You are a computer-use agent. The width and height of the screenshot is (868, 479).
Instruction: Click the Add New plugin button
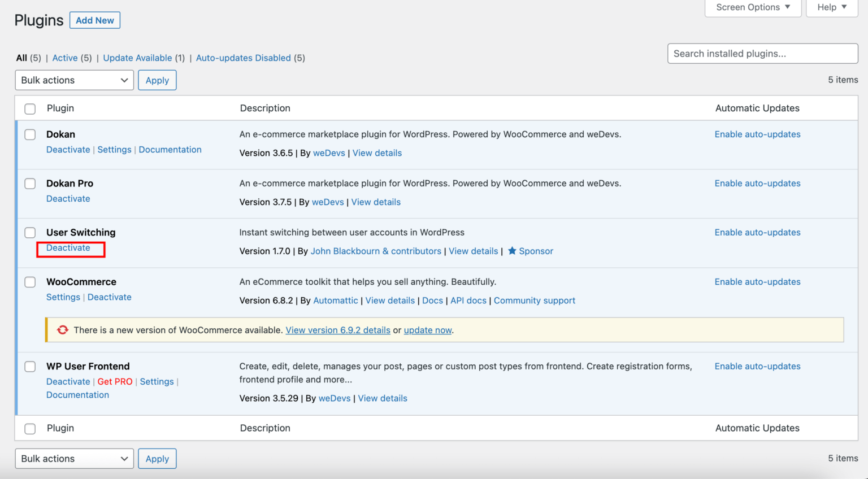click(x=94, y=20)
